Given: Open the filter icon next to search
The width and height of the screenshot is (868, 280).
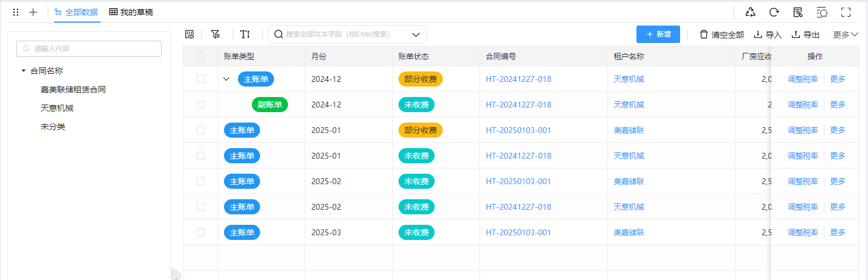Looking at the screenshot, I should click(215, 34).
